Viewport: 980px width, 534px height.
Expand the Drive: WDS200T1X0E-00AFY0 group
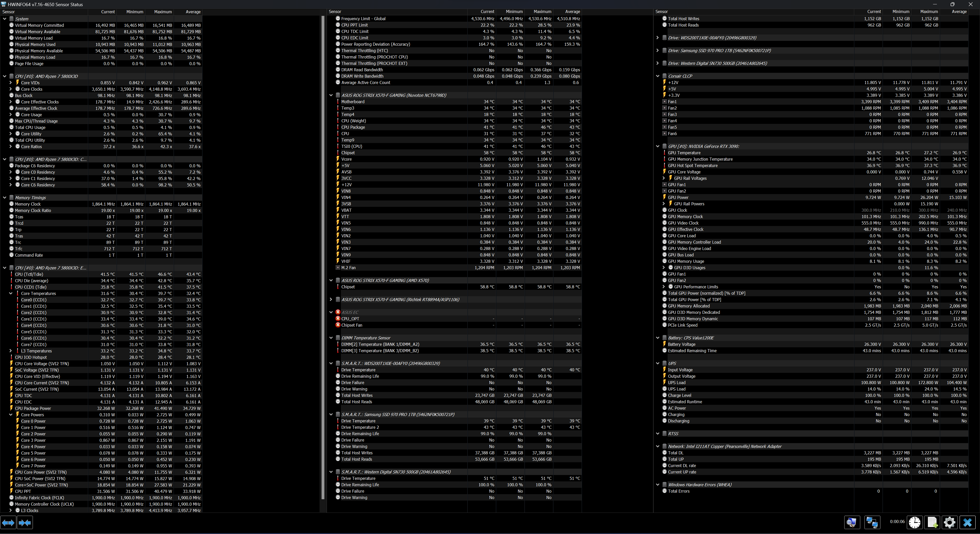pyautogui.click(x=657, y=38)
